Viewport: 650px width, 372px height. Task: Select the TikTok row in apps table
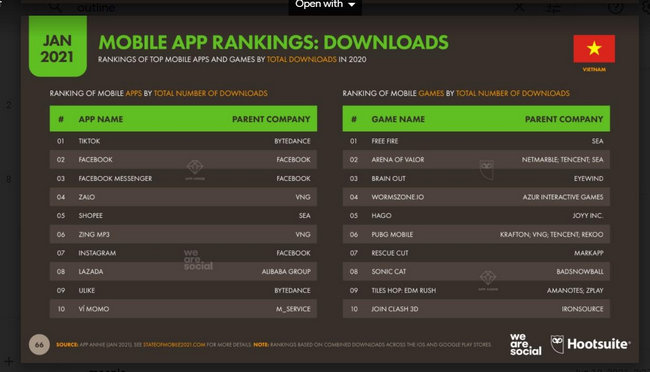(183, 141)
